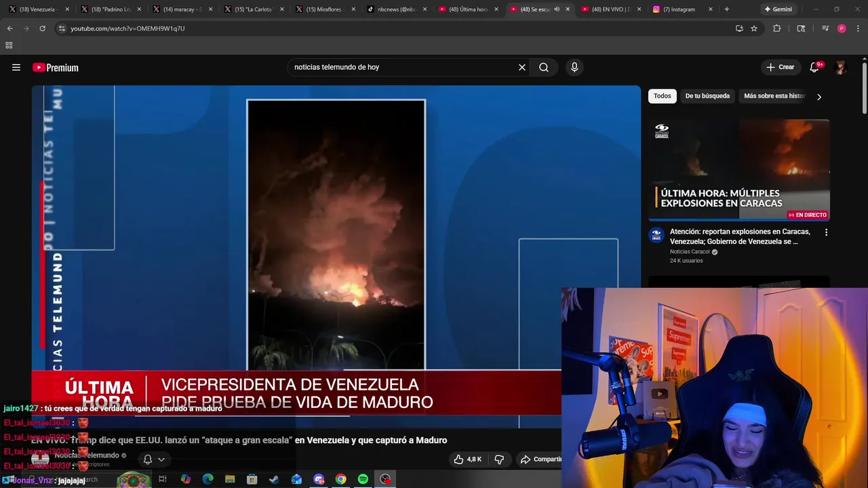The width and height of the screenshot is (868, 488).
Task: Like the video with 4,8 K likes
Action: tap(468, 460)
